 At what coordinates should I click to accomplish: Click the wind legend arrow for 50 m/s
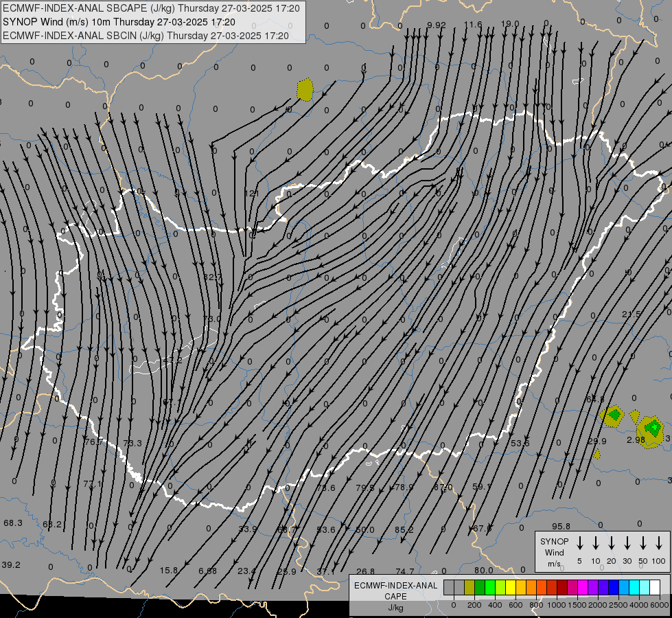pos(643,543)
